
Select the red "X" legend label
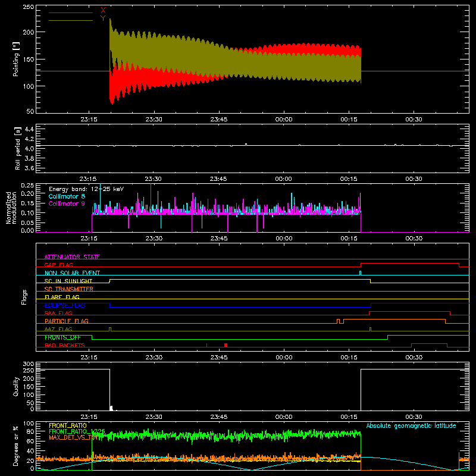103,11
